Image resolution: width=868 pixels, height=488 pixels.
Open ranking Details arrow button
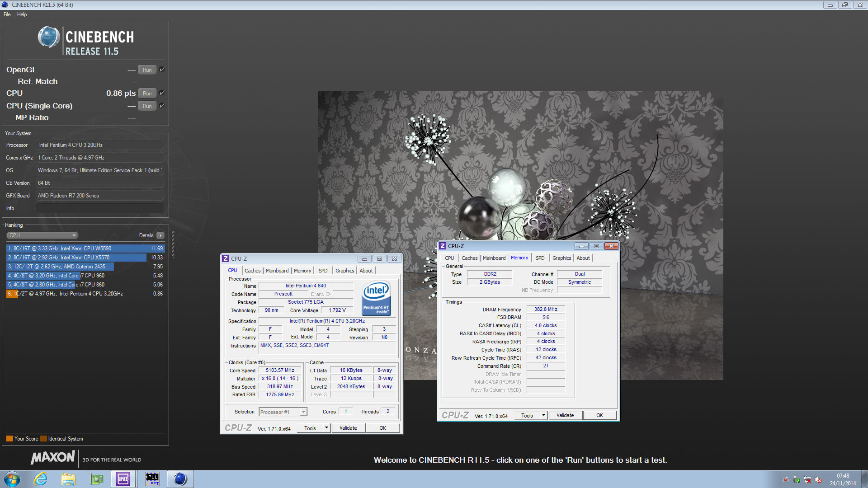160,235
